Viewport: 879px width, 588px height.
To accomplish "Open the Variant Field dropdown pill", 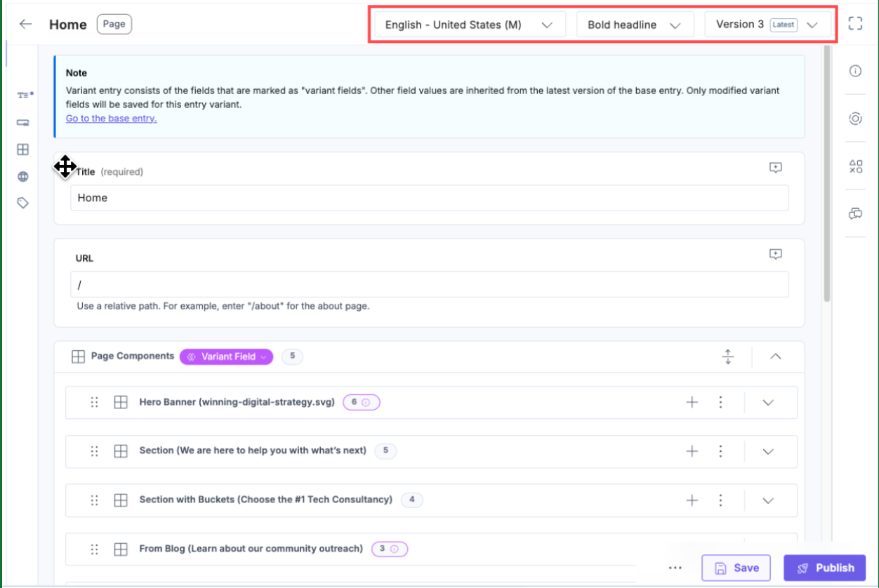I will click(227, 356).
